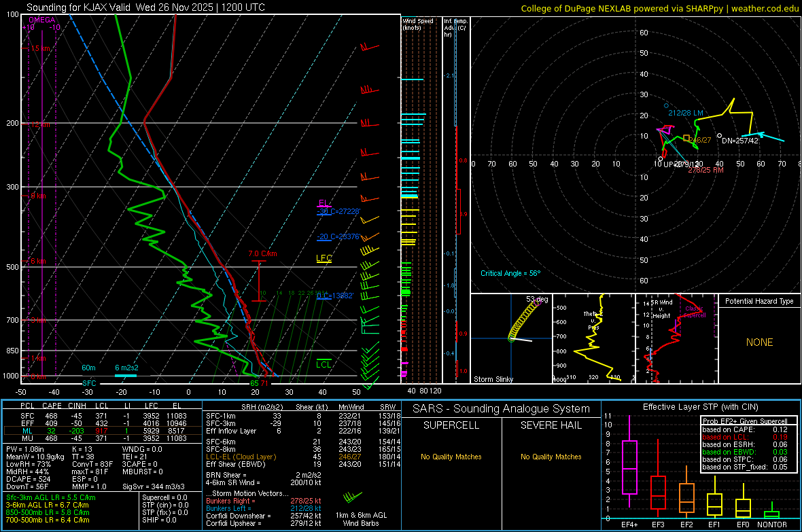Click the Storm Slinky circle stack

pyautogui.click(x=524, y=321)
